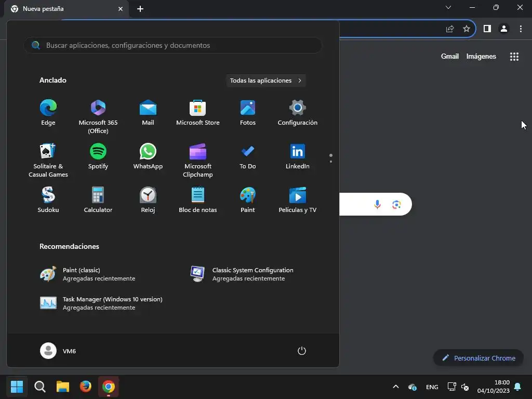The width and height of the screenshot is (532, 399).
Task: Open taskbar Search
Action: click(39, 387)
